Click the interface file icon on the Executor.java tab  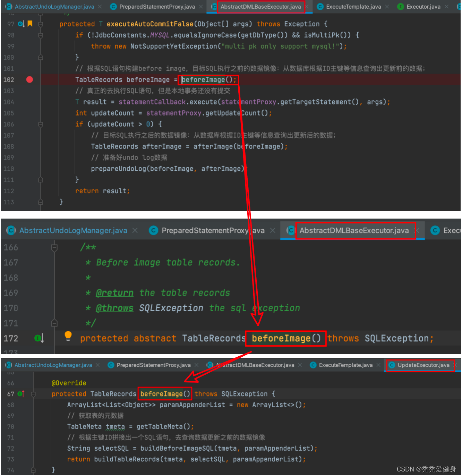pos(400,7)
